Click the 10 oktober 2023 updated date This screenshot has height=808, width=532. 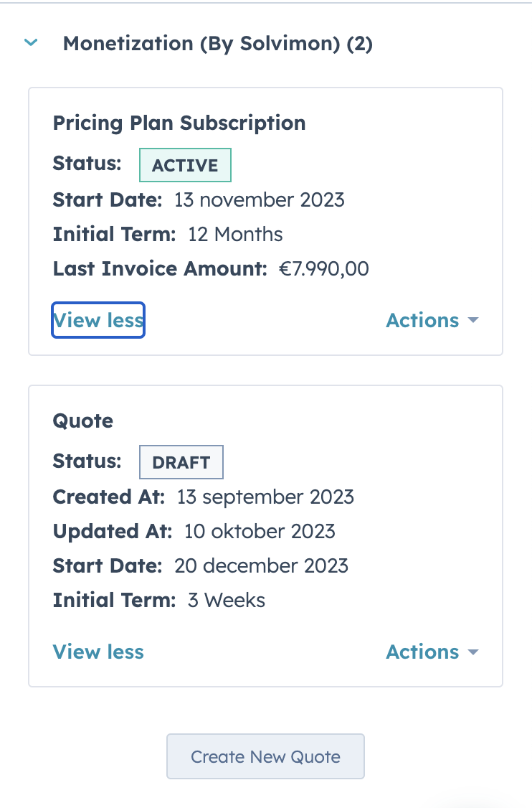click(260, 531)
